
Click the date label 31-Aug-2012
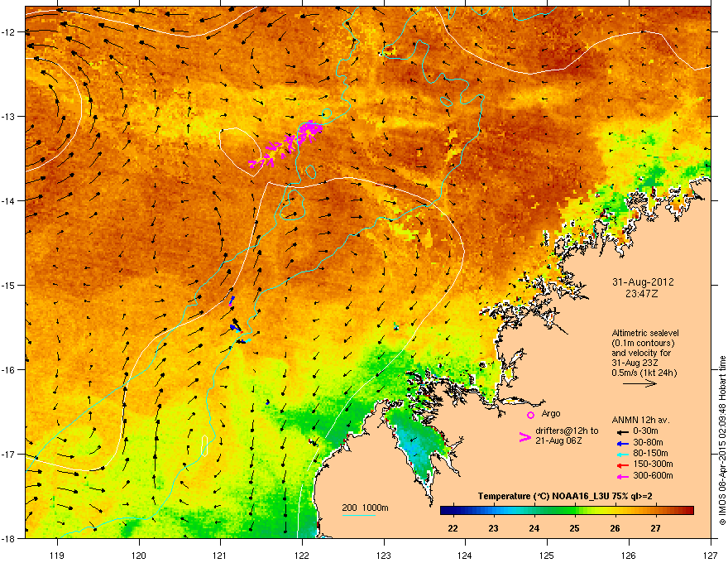pos(643,282)
